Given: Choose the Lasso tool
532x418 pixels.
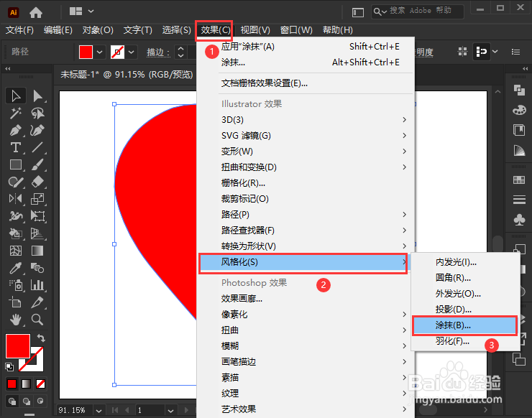Looking at the screenshot, I should (x=37, y=113).
